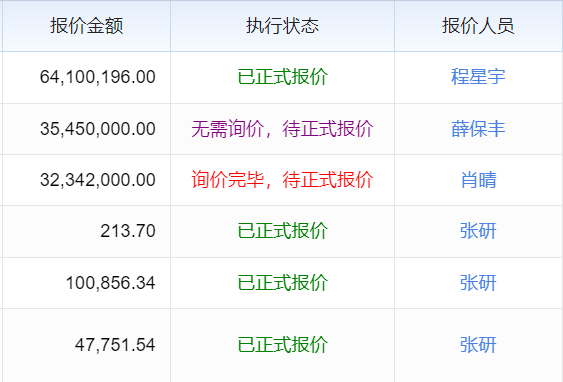Open quoter link 程星宇

[478, 77]
